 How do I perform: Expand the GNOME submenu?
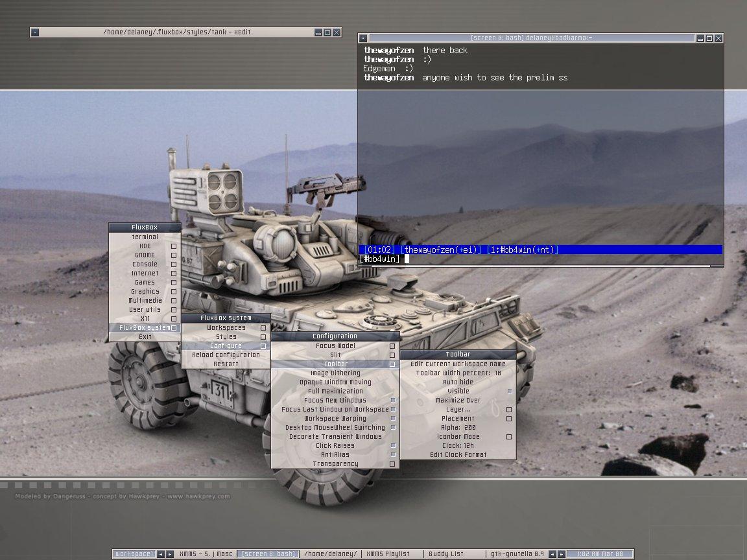(x=145, y=255)
